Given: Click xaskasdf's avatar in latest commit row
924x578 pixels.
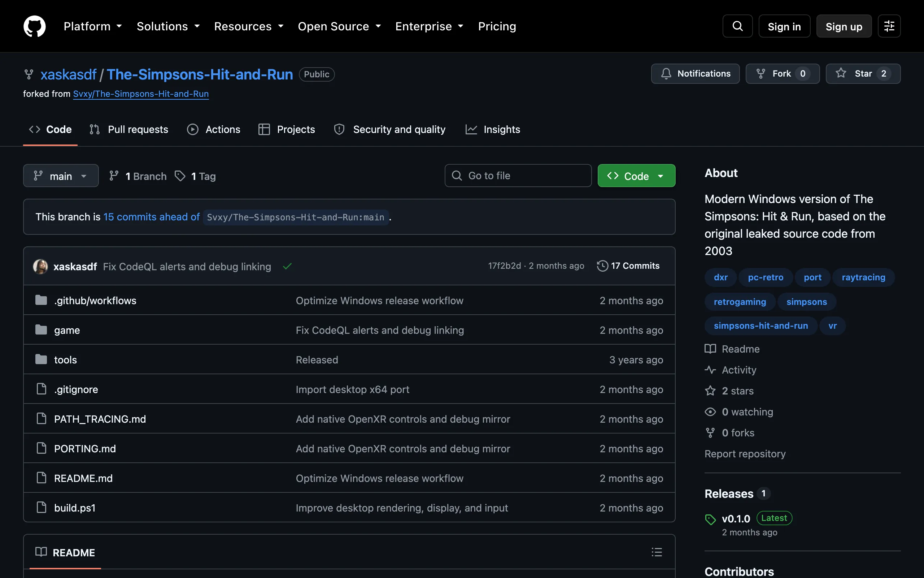Looking at the screenshot, I should pyautogui.click(x=40, y=267).
